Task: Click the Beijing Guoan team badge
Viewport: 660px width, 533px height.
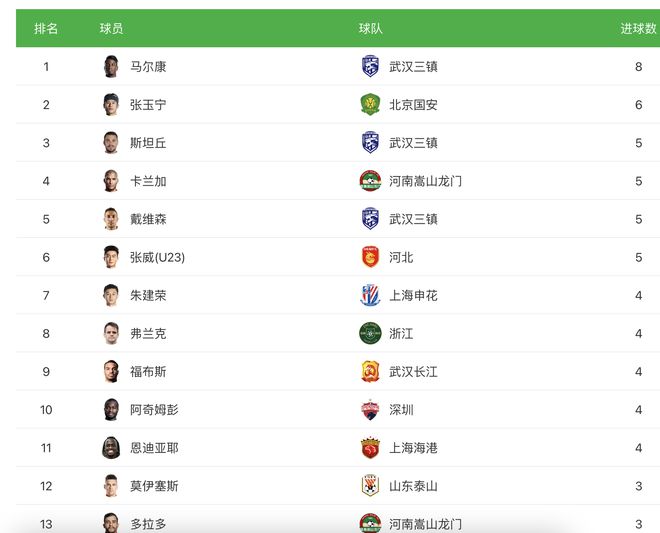Action: [x=370, y=104]
